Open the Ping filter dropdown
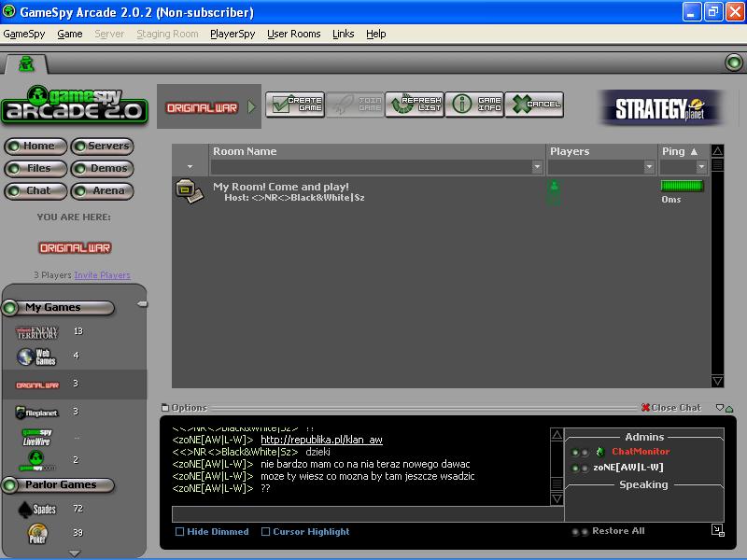This screenshot has width=747, height=560. coord(701,167)
